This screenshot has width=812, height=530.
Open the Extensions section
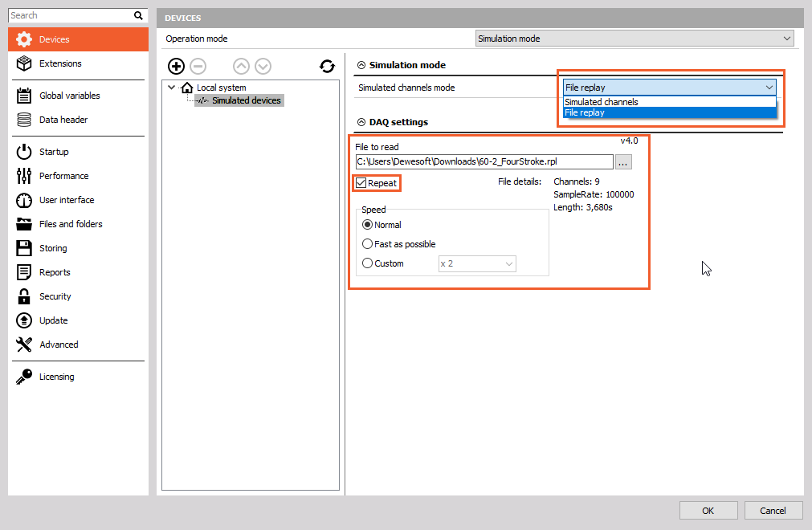78,63
